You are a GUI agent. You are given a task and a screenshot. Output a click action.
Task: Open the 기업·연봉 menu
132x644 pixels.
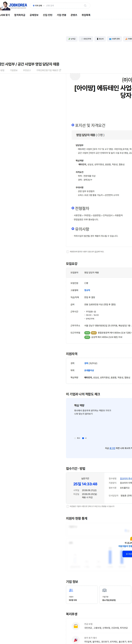pos(61,15)
